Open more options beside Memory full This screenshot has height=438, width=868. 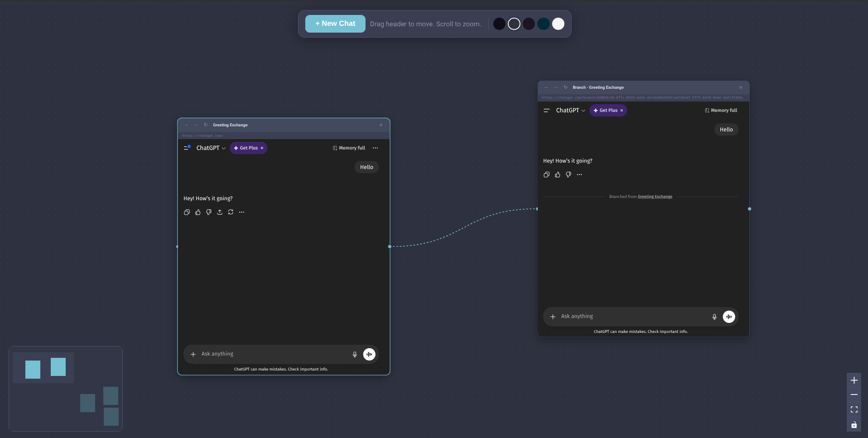pyautogui.click(x=376, y=148)
